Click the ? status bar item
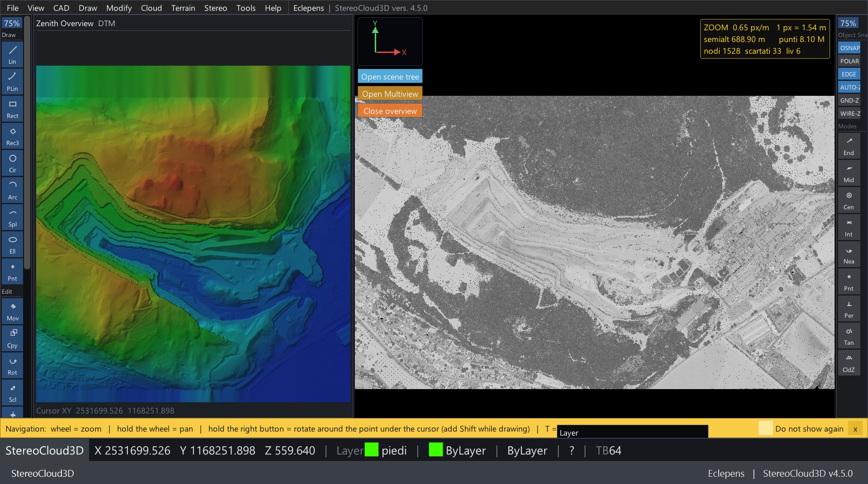Screen dimensions: 868x484 pyautogui.click(x=571, y=451)
